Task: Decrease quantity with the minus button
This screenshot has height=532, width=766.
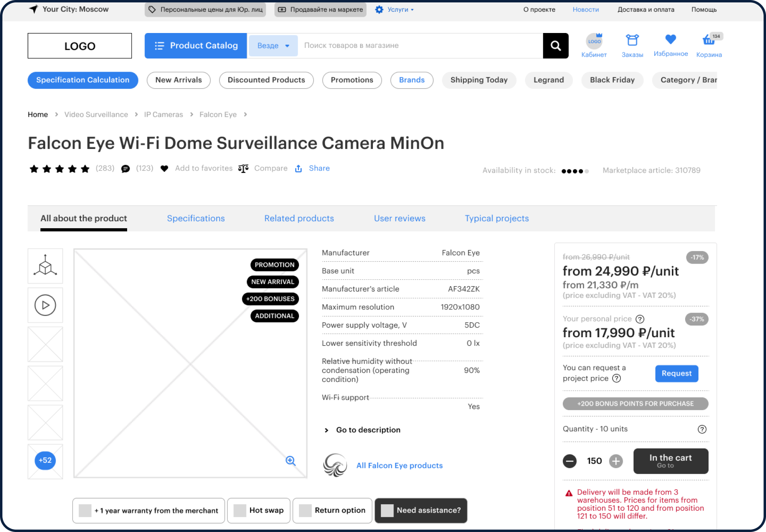Action: click(x=569, y=461)
